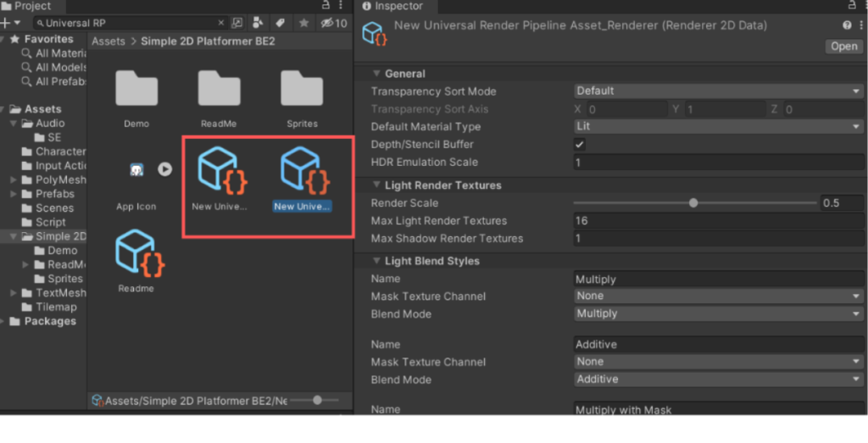Toggle the Depth/Stencil Buffer checkbox
868x443 pixels.
pyautogui.click(x=581, y=145)
